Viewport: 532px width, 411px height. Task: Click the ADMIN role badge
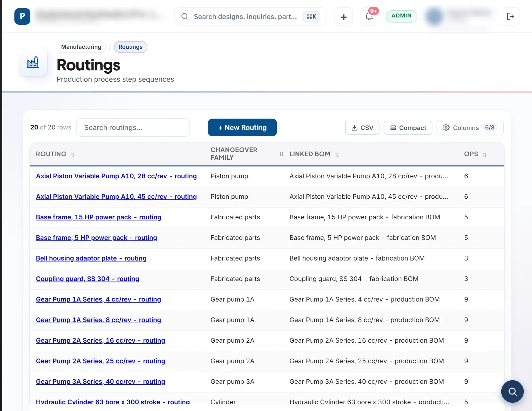(401, 16)
